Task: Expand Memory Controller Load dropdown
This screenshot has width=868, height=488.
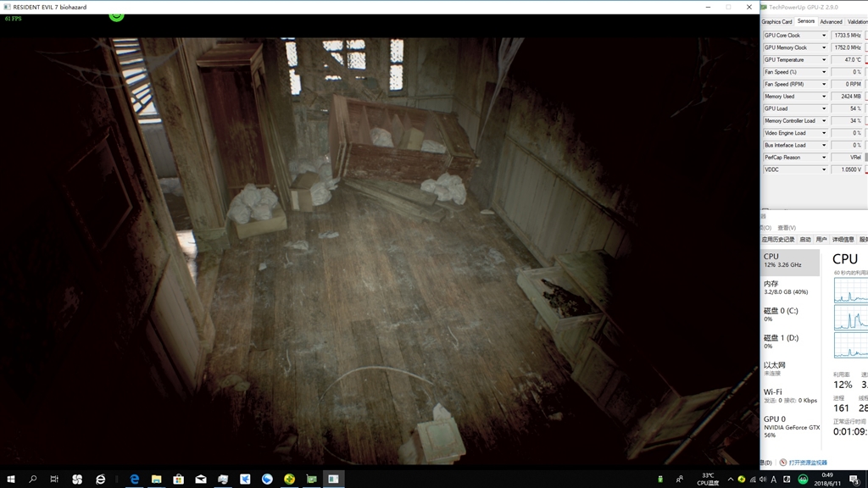Action: [824, 120]
